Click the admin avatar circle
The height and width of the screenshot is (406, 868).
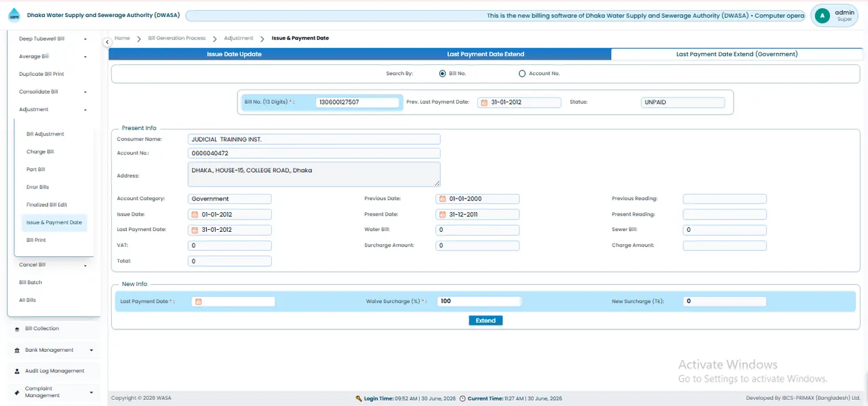[x=823, y=16]
